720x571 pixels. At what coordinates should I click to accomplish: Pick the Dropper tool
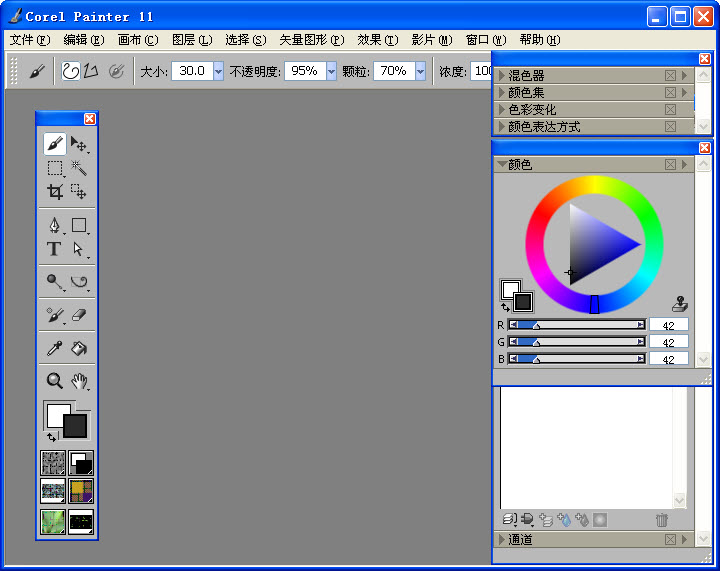click(x=55, y=348)
